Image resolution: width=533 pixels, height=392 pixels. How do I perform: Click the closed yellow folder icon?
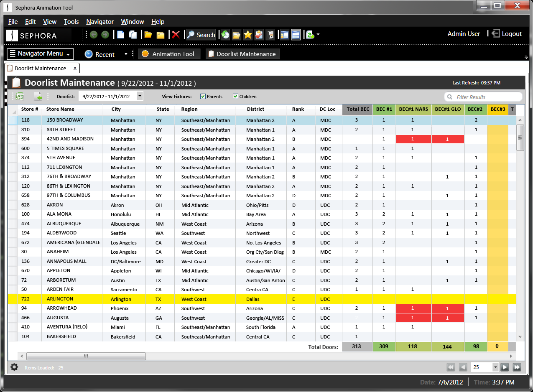pyautogui.click(x=160, y=35)
